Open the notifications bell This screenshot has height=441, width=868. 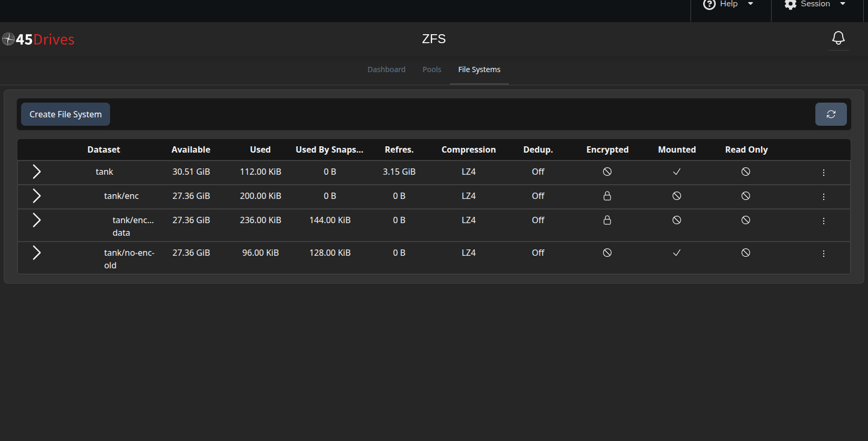pyautogui.click(x=838, y=38)
